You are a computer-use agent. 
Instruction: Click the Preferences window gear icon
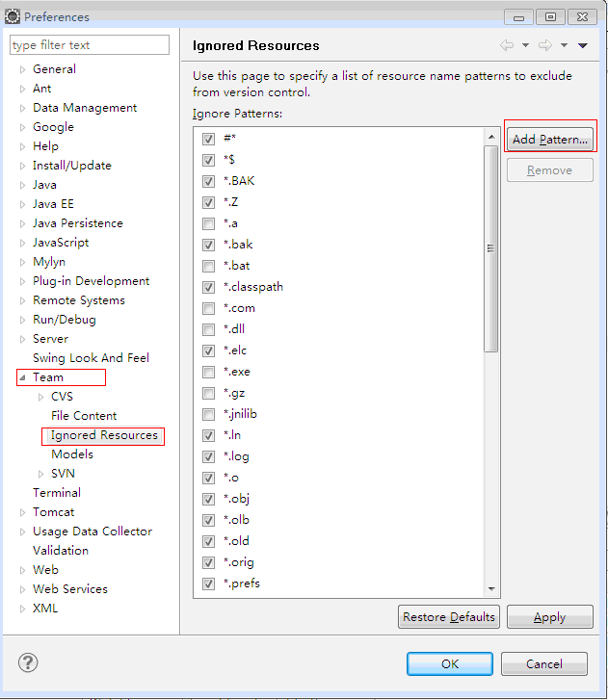coord(13,16)
